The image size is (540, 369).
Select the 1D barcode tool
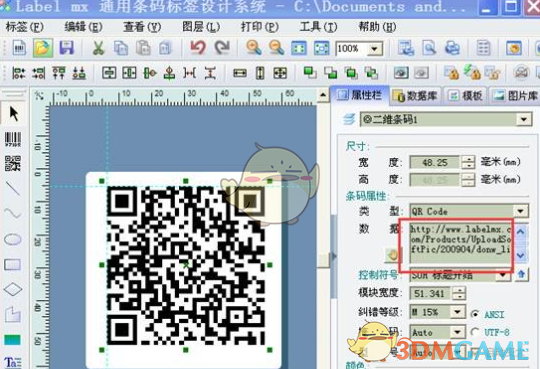pos(13,139)
